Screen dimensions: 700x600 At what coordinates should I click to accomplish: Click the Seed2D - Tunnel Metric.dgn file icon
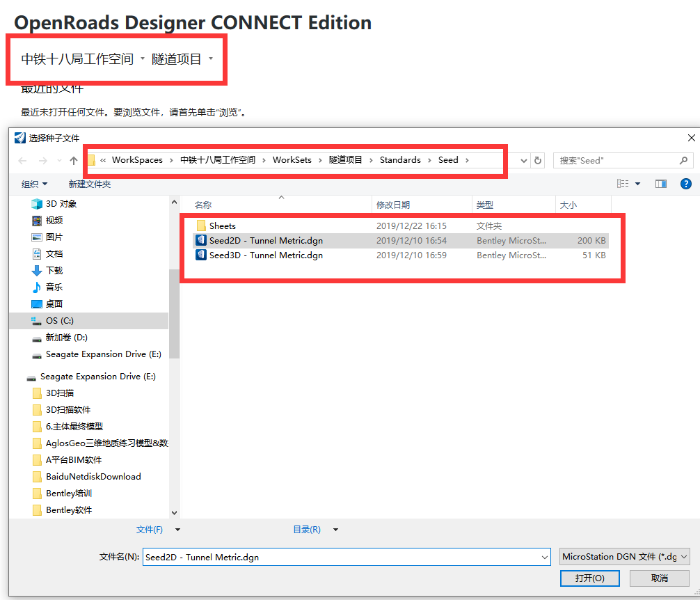point(202,241)
